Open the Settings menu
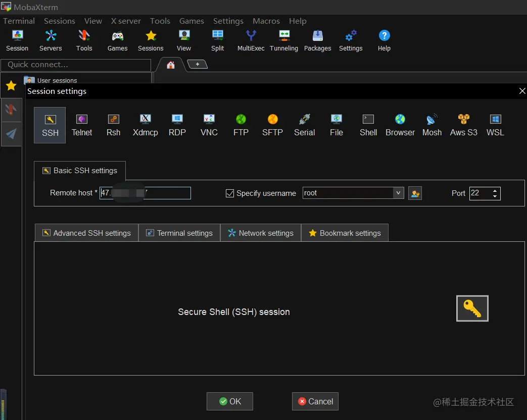The width and height of the screenshot is (527, 420). pyautogui.click(x=228, y=21)
